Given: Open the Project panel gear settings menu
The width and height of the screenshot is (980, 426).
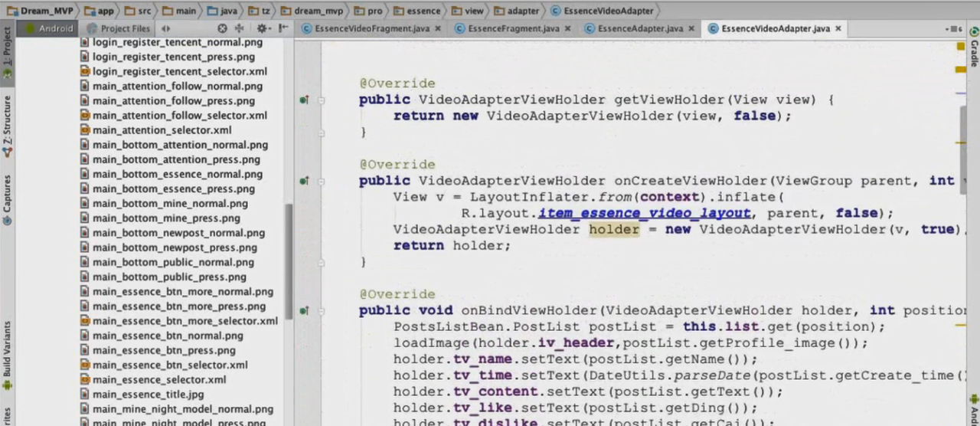Looking at the screenshot, I should [x=262, y=28].
